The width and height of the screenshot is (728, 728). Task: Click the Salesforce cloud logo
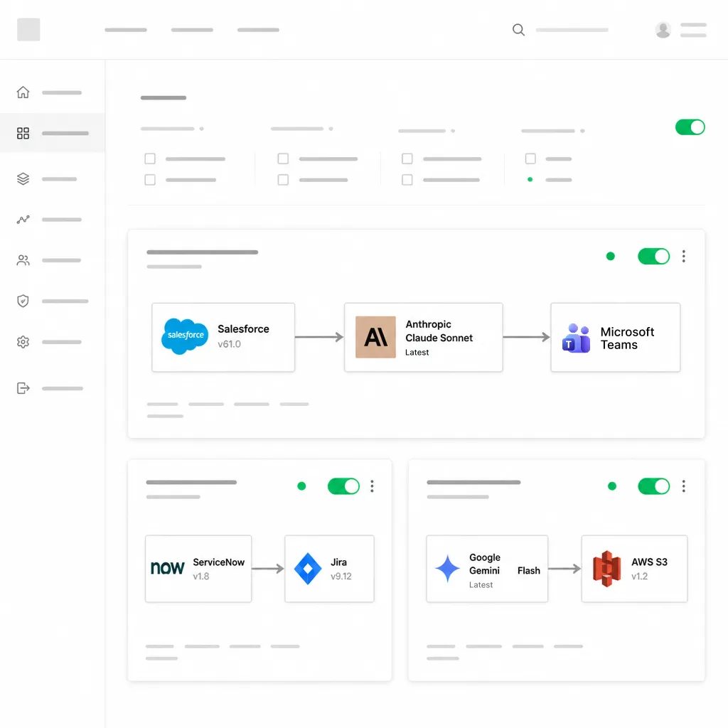pyautogui.click(x=185, y=336)
